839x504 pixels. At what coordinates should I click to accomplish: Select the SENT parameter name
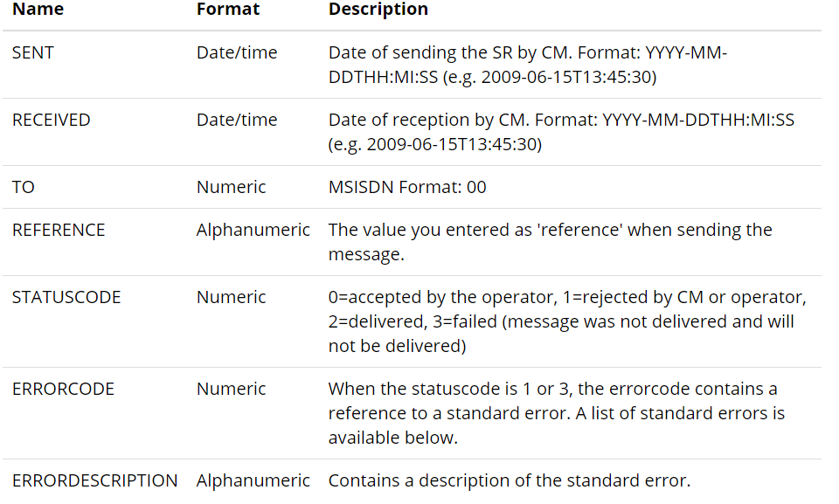point(33,52)
